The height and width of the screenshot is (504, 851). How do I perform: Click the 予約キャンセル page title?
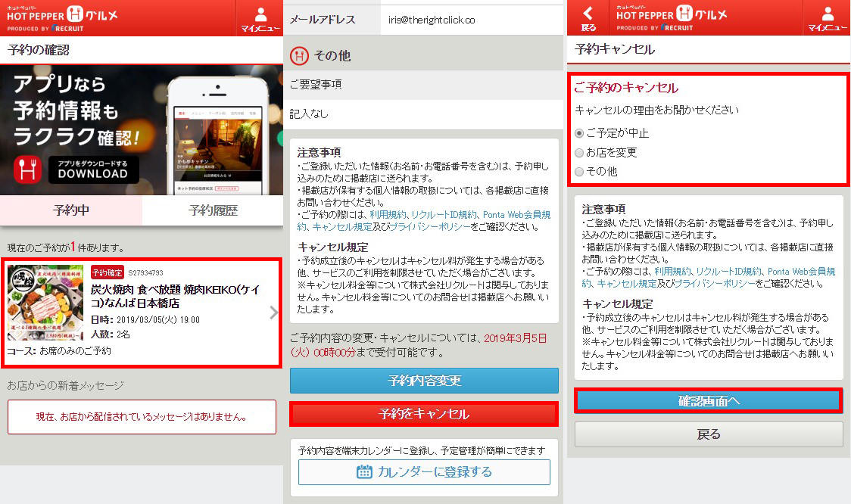pyautogui.click(x=615, y=49)
